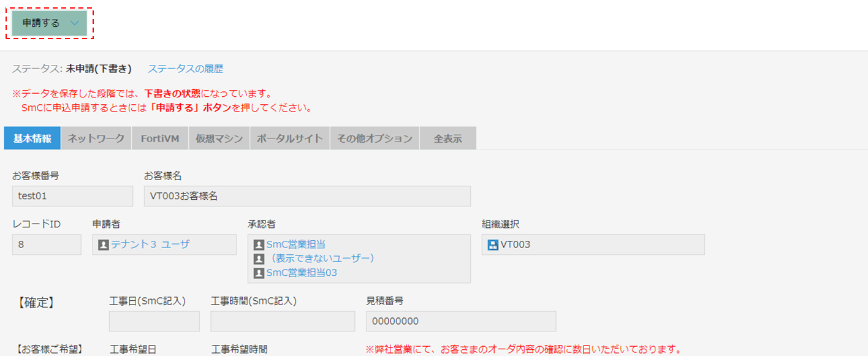Show the その他オプション tab
The image size is (868, 356).
[375, 138]
